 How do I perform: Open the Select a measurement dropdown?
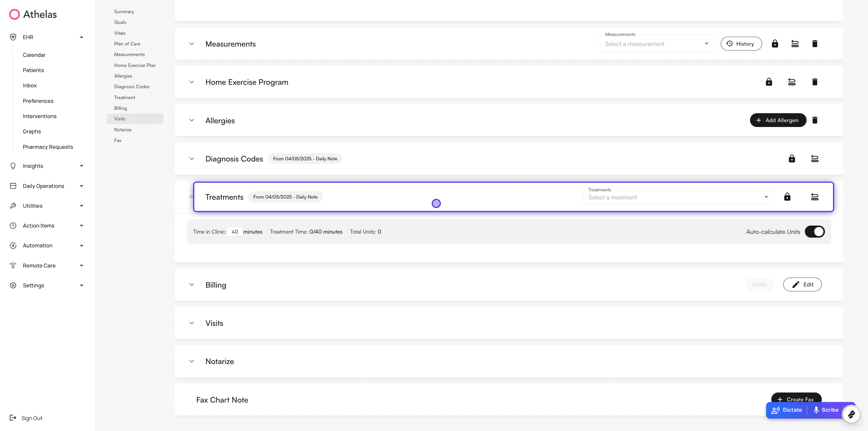656,44
